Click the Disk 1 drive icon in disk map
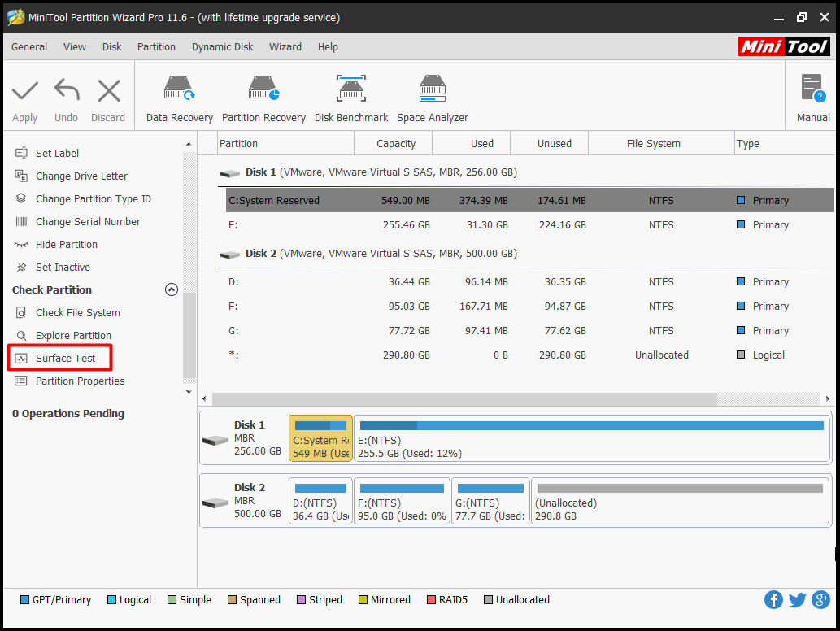Viewport: 840px width, 631px height. (x=215, y=440)
